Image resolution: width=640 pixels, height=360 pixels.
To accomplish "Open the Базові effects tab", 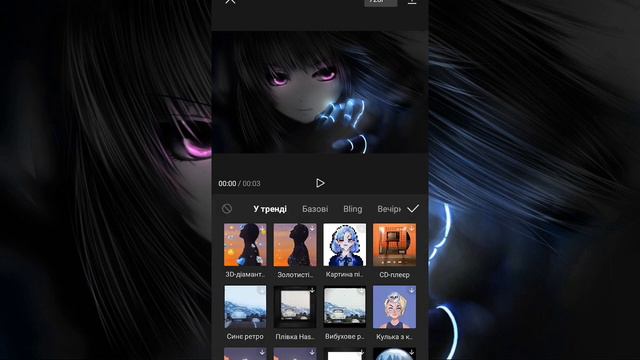I will [315, 209].
